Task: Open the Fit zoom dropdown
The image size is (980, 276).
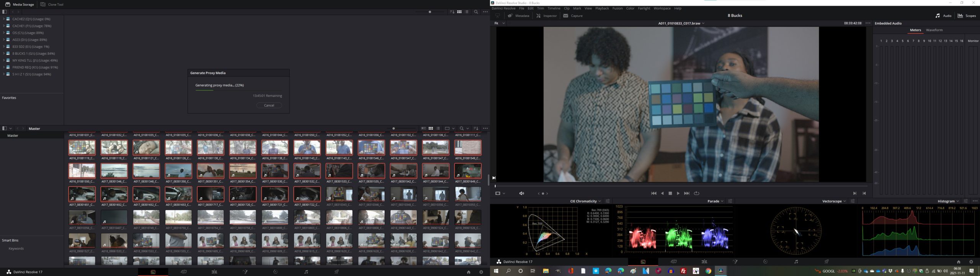Action: 500,23
